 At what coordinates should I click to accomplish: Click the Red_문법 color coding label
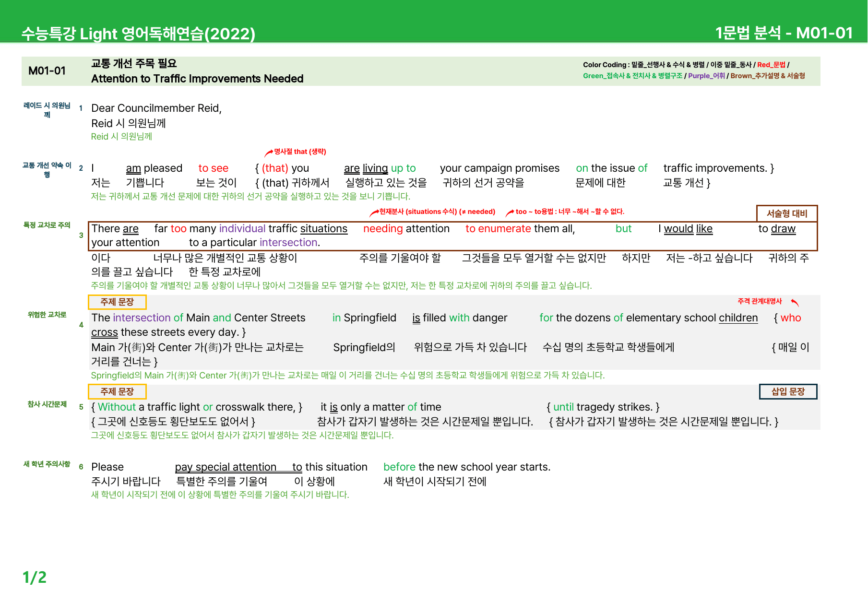[772, 65]
